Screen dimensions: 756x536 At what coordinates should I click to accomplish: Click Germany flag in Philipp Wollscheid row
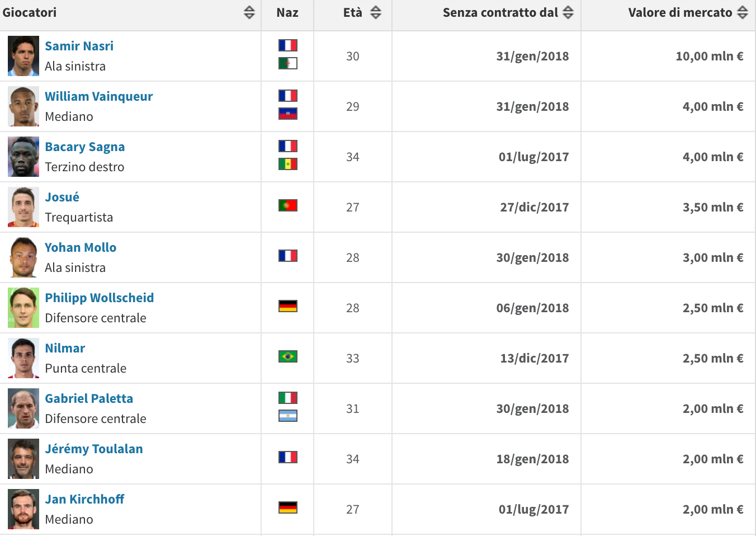click(288, 306)
